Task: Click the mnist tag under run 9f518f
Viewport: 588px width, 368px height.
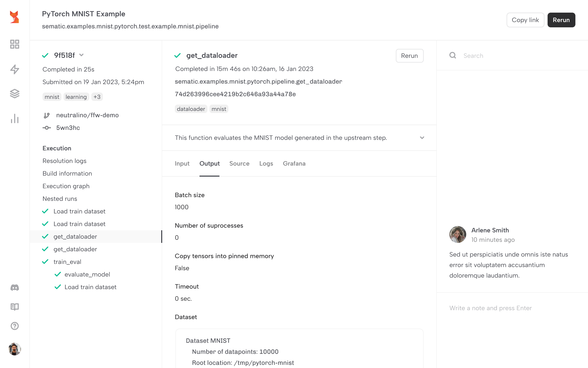Action: coord(52,97)
